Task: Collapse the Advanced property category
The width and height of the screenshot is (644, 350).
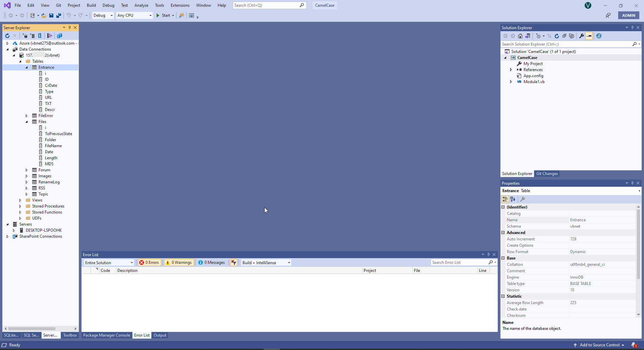Action: tap(503, 233)
